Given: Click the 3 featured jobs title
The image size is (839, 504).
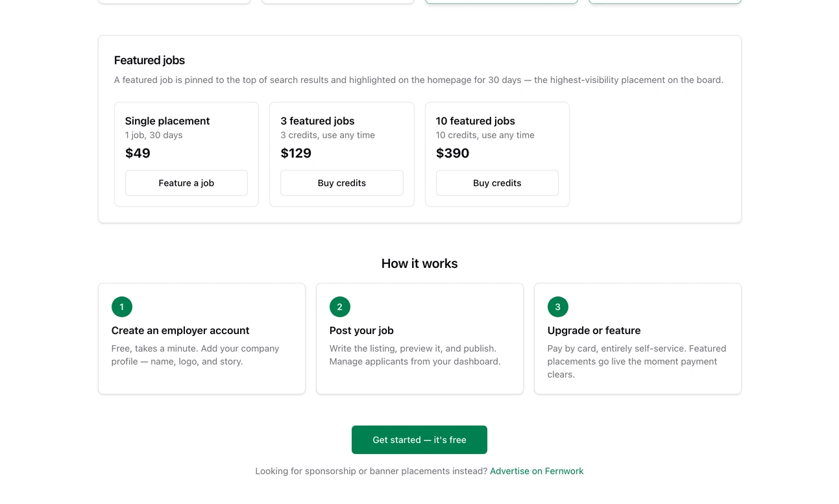Looking at the screenshot, I should point(317,121).
